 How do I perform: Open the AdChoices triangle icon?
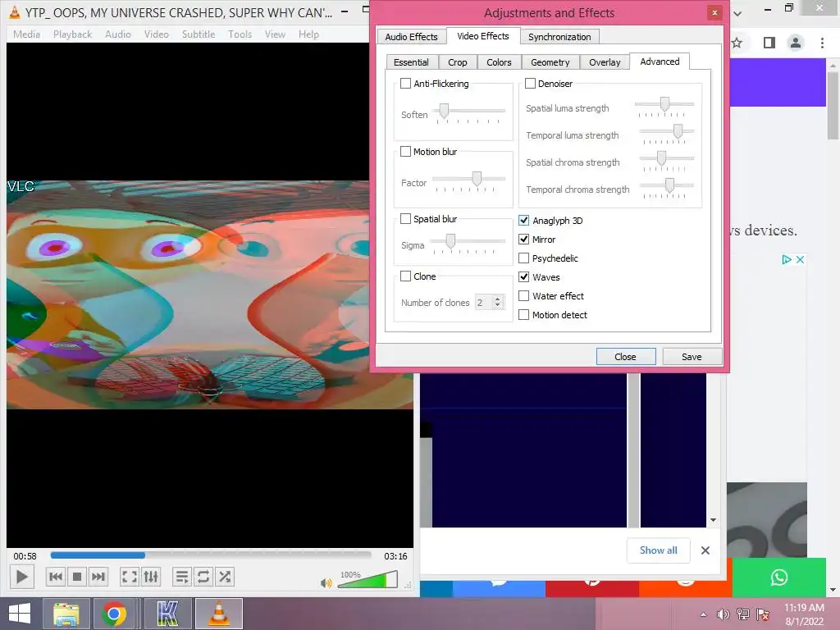(787, 259)
